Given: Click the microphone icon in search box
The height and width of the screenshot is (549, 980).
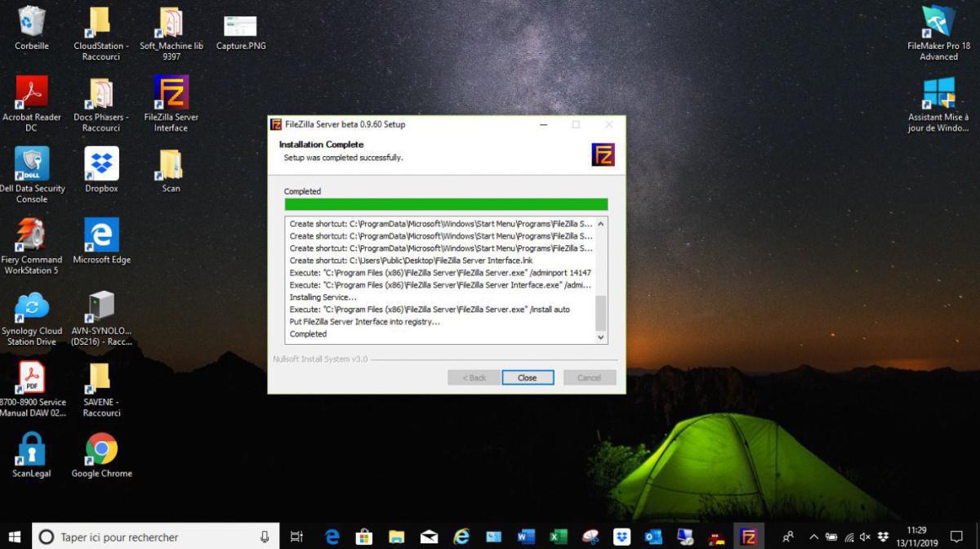Looking at the screenshot, I should pyautogui.click(x=265, y=537).
